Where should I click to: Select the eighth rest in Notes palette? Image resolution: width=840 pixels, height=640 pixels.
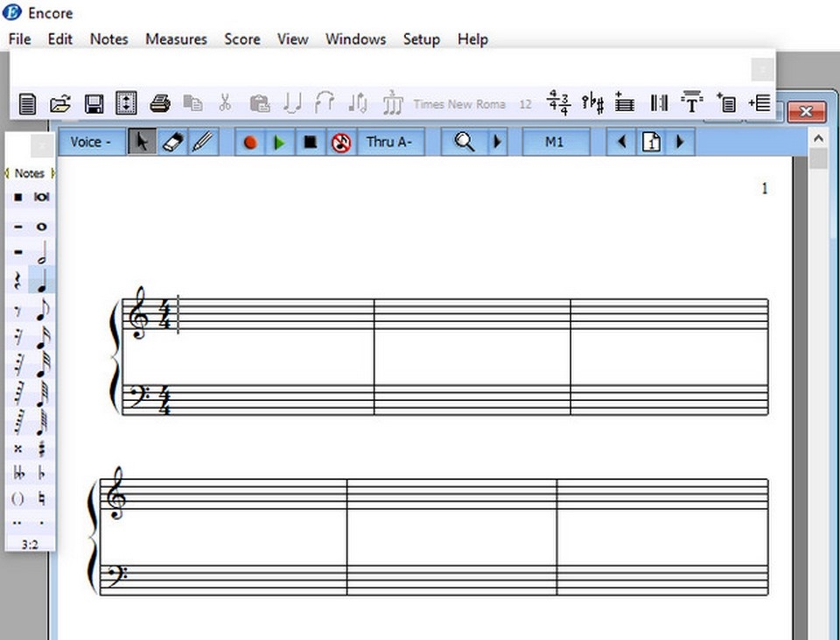click(17, 311)
